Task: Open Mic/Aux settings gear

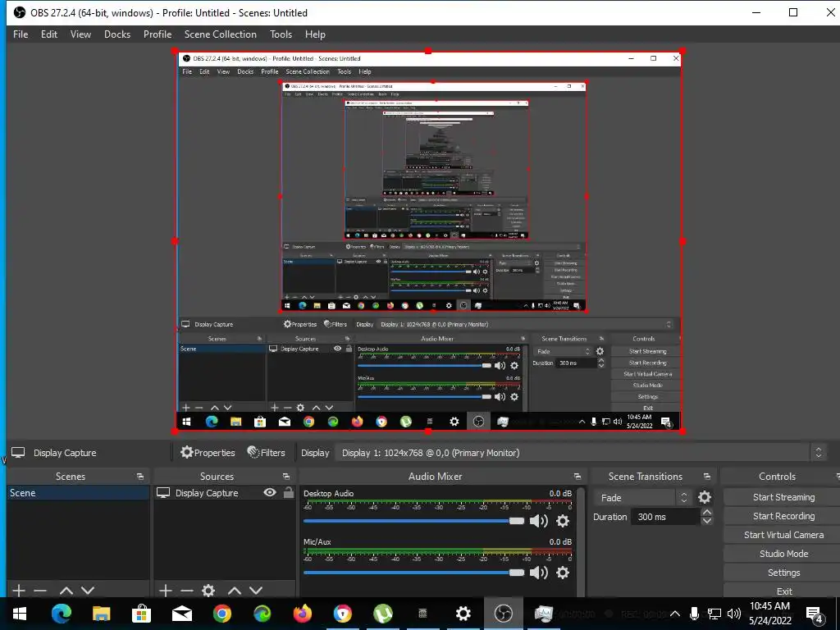Action: pyautogui.click(x=563, y=573)
